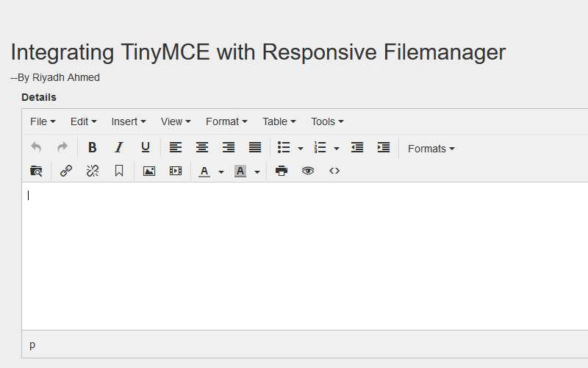The image size is (588, 368).
Task: Open the File menu
Action: [x=43, y=121]
